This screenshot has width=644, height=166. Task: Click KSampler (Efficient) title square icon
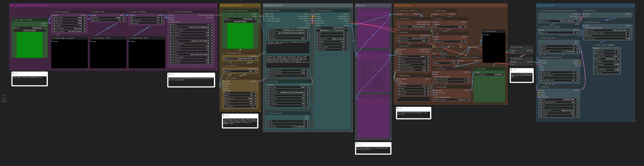coord(316,11)
